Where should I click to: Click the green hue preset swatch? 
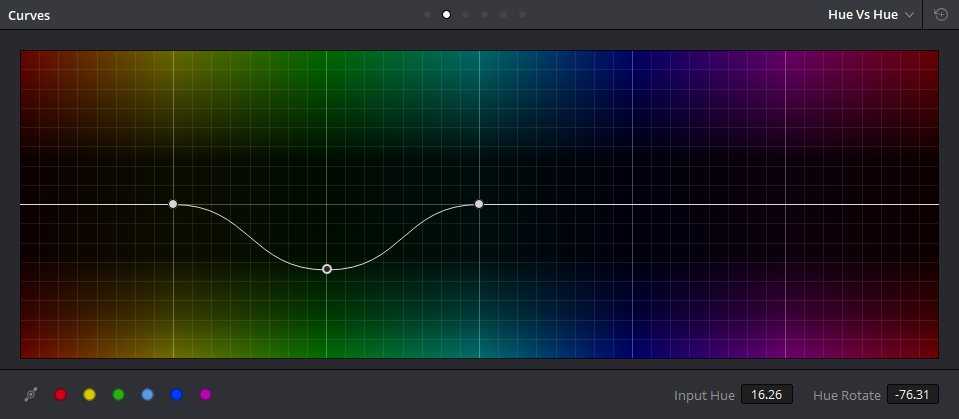point(118,395)
